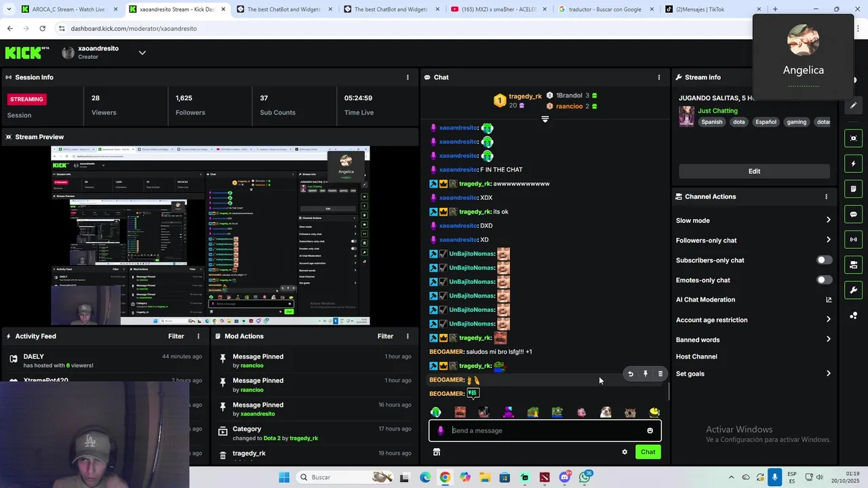Expand Followers-only chat options
Image resolution: width=868 pixels, height=488 pixels.
(x=828, y=240)
